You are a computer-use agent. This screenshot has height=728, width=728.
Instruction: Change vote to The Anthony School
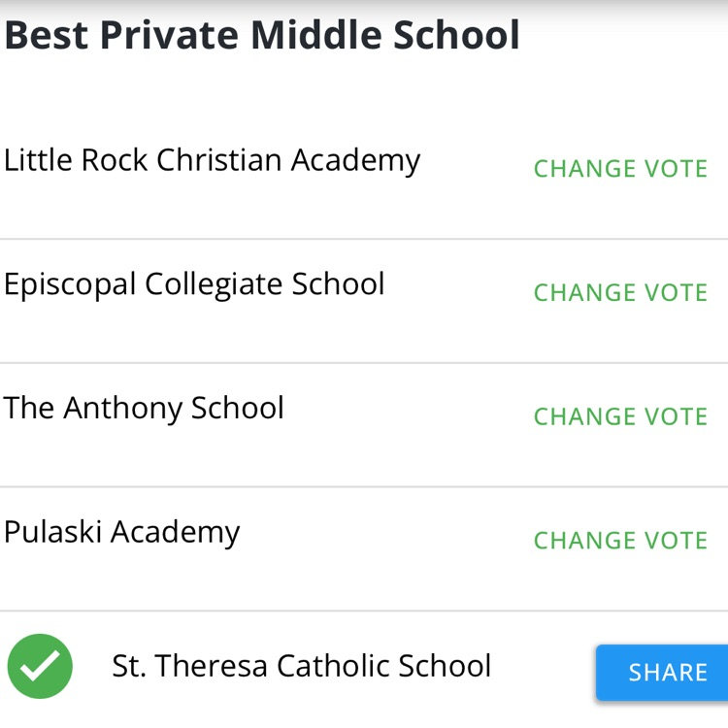(x=620, y=416)
